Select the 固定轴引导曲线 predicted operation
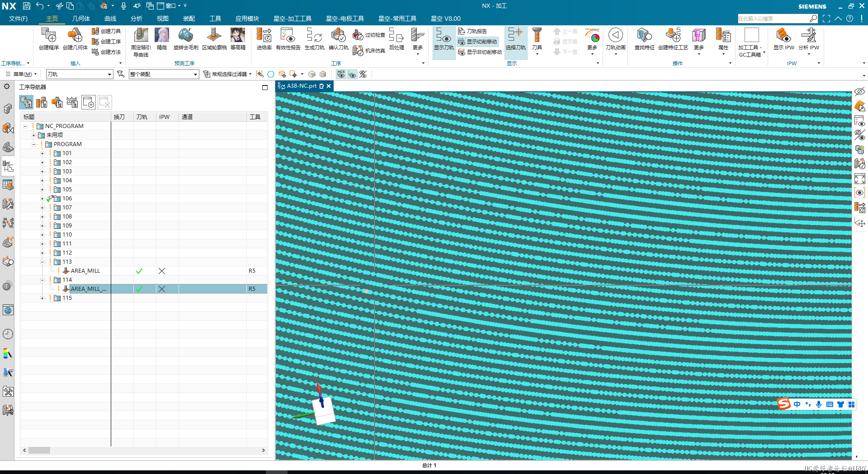 click(x=141, y=42)
